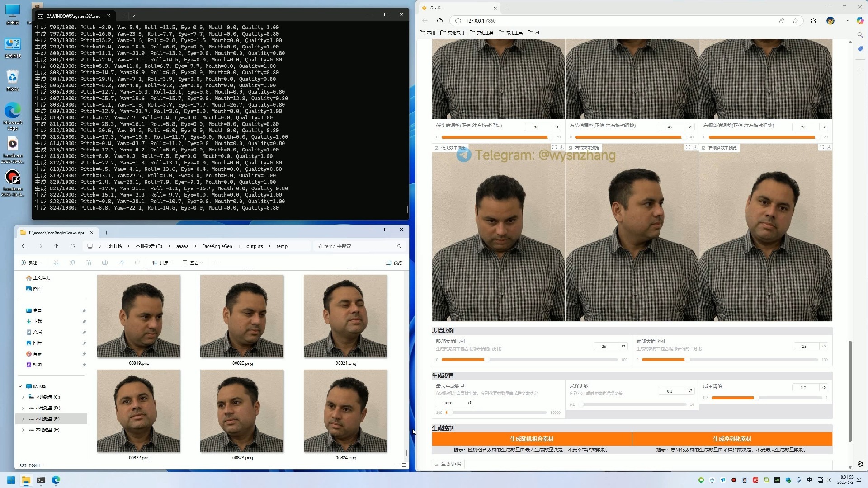
Task: Open browser extensions puzzle icon
Action: (813, 21)
